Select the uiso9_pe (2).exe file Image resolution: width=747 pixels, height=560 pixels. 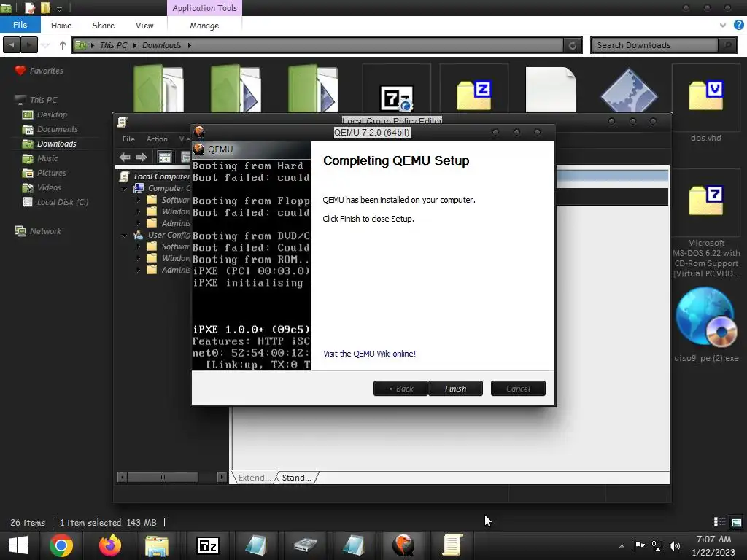coord(706,324)
